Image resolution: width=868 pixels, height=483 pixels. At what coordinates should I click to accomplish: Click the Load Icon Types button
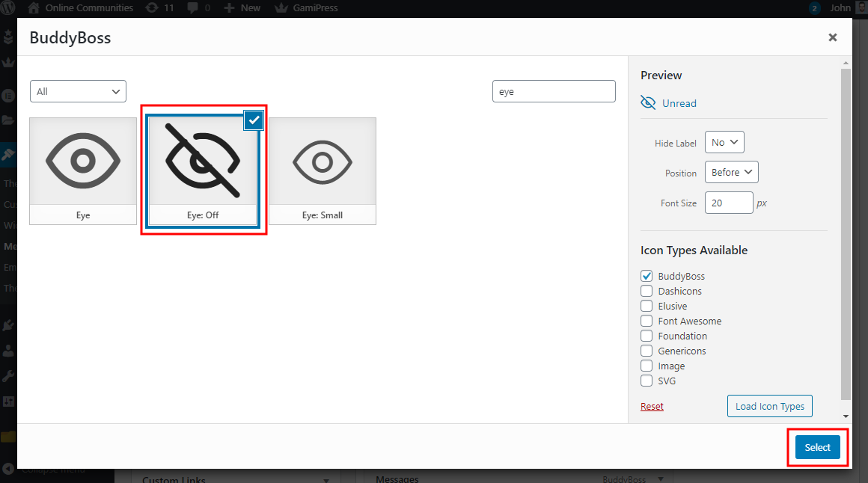click(x=769, y=406)
